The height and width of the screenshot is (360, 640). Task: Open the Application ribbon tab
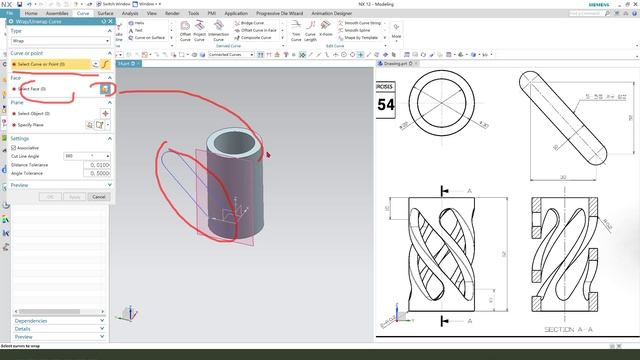click(x=236, y=13)
